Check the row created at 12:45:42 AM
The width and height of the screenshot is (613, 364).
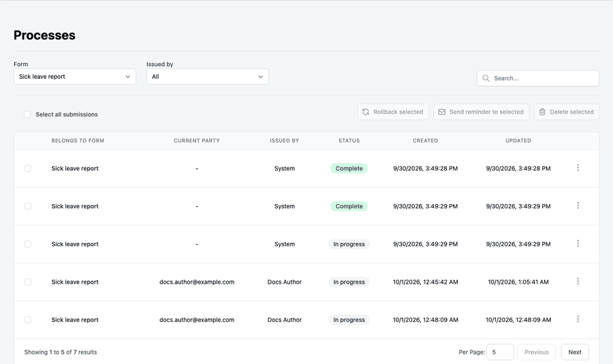[27, 282]
